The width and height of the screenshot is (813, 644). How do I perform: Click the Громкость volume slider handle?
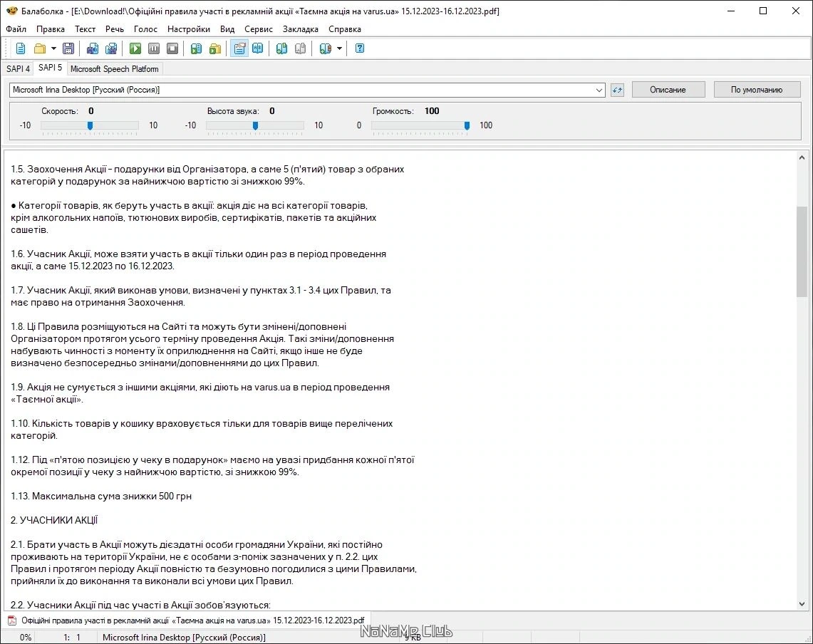click(467, 125)
